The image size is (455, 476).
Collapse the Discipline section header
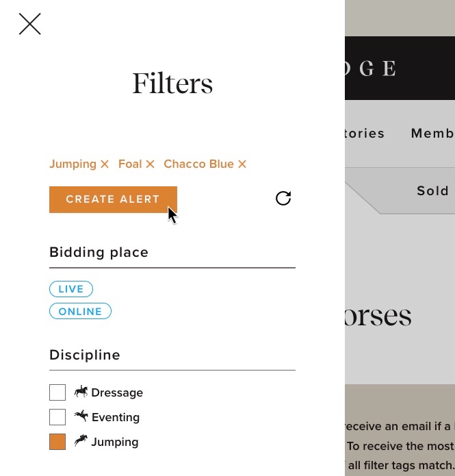(x=172, y=355)
